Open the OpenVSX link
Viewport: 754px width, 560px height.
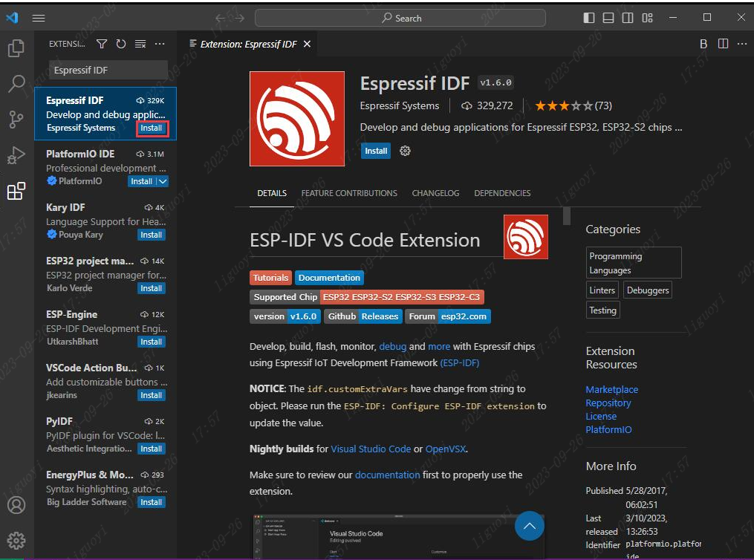pyautogui.click(x=445, y=449)
